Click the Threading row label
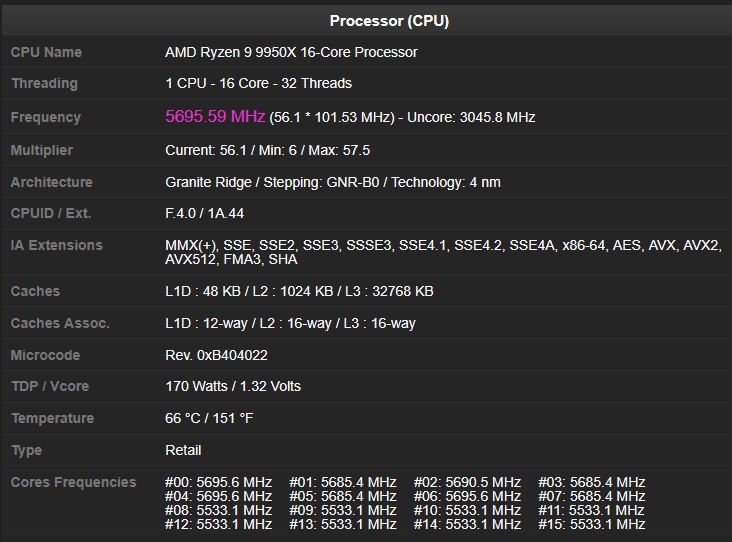The width and height of the screenshot is (732, 542). [x=44, y=84]
